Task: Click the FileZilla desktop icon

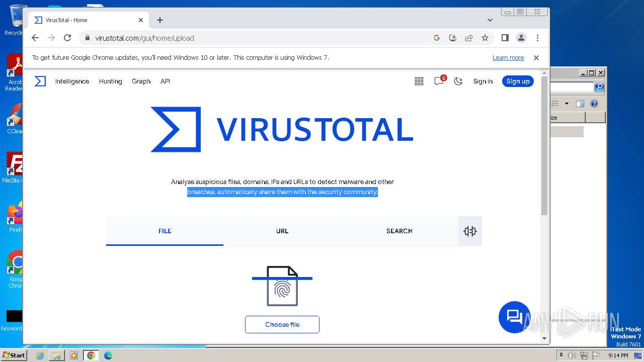Action: coord(14,167)
